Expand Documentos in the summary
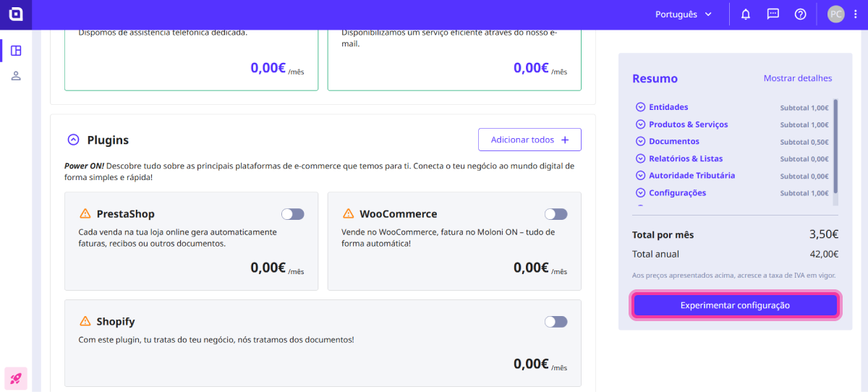Viewport: 868px width, 392px height. pos(673,142)
